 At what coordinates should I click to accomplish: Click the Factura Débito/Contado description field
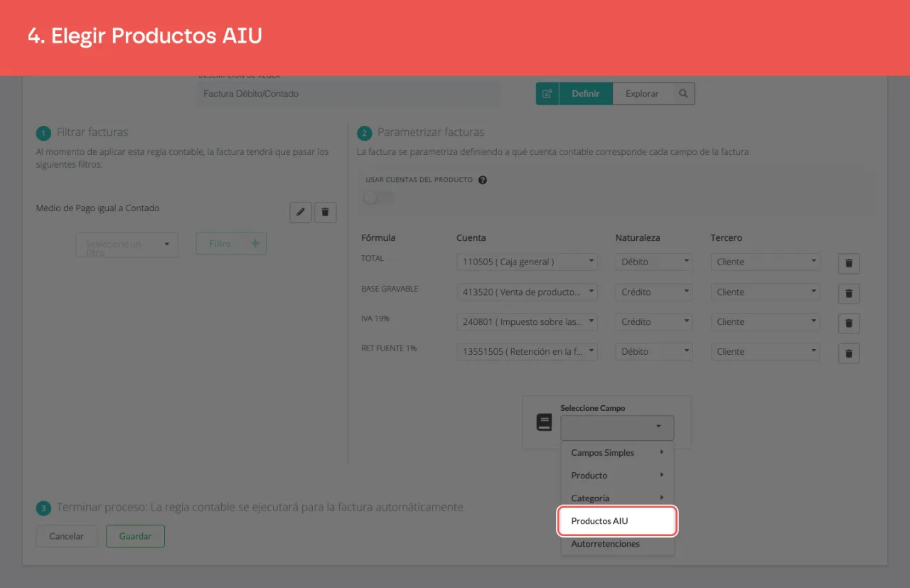tap(348, 94)
